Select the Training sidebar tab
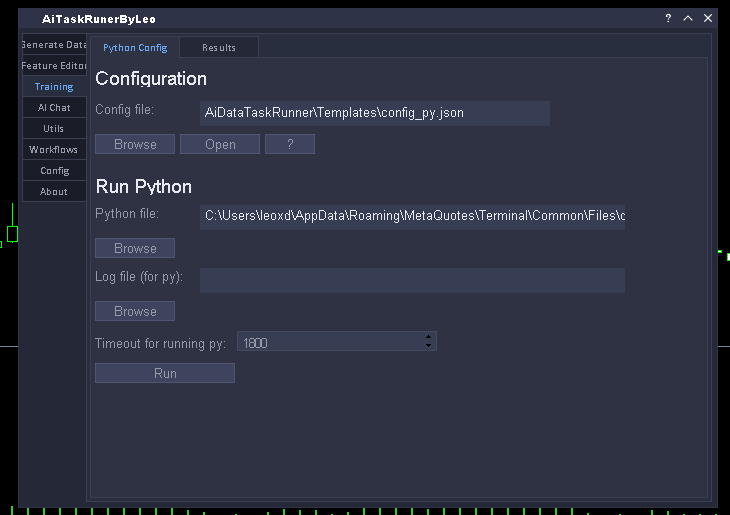Screen dimensions: 730x515 pyautogui.click(x=54, y=87)
